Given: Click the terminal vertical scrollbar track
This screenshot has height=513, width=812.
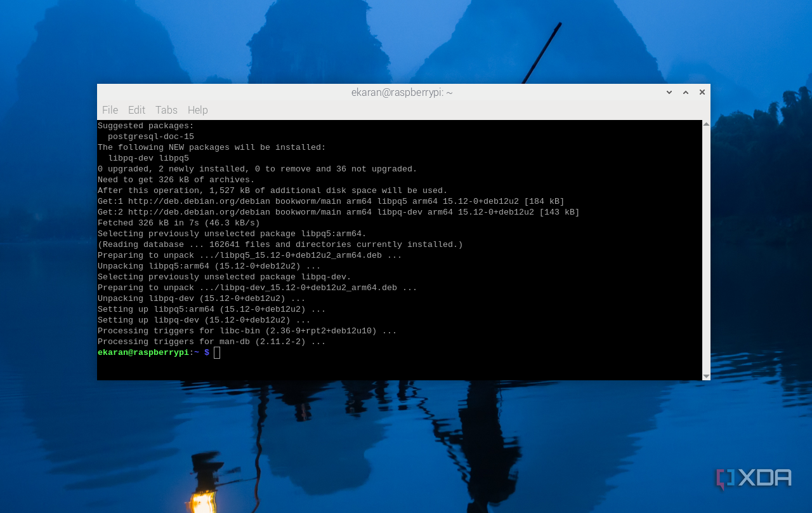Looking at the screenshot, I should (706, 250).
